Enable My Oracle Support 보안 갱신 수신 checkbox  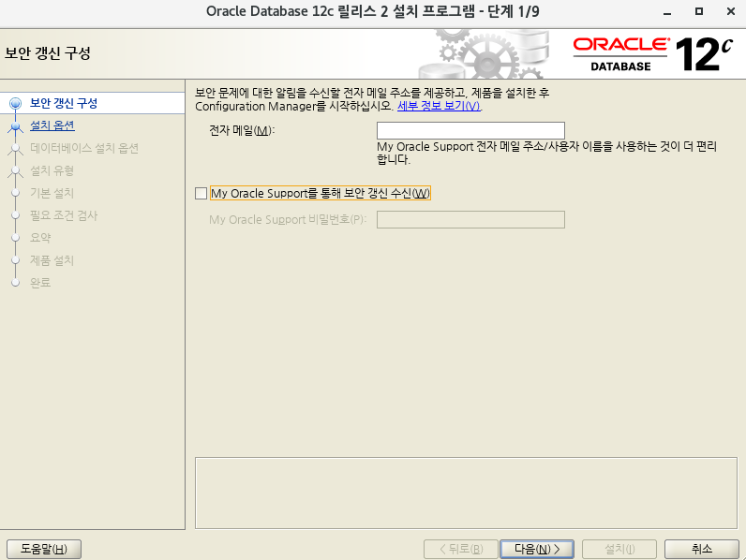201,193
